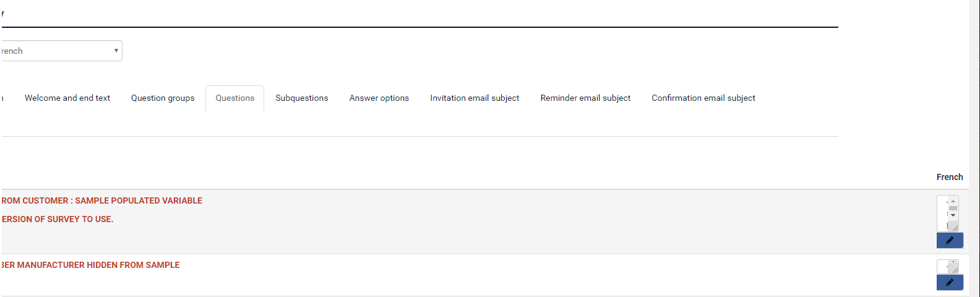Show the Answer options tab
The image size is (980, 297).
pos(379,98)
